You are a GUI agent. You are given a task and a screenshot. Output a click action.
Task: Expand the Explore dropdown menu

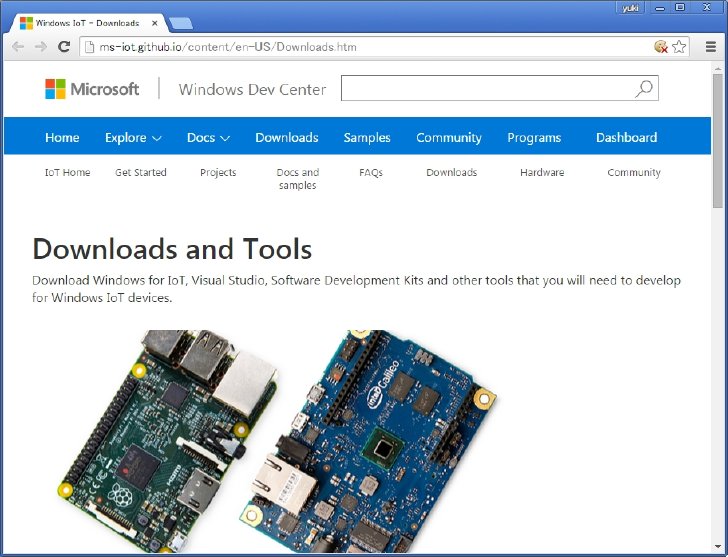click(133, 137)
